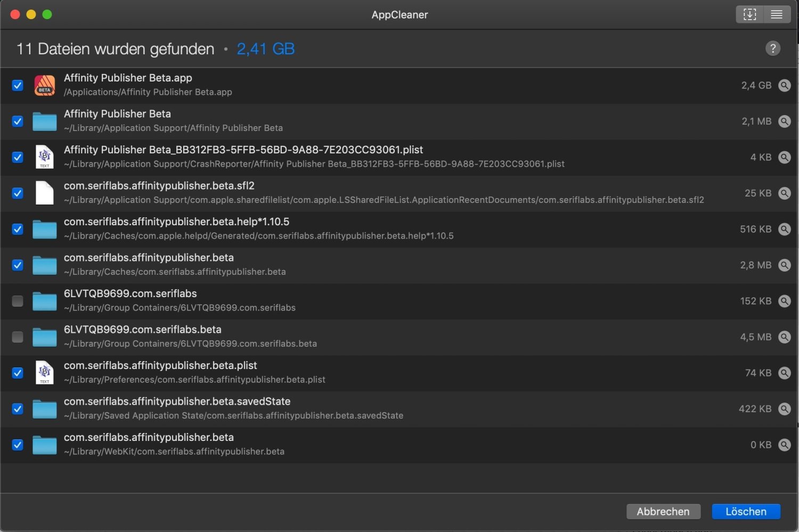
Task: Open Help via the question mark button
Action: pyautogui.click(x=773, y=48)
